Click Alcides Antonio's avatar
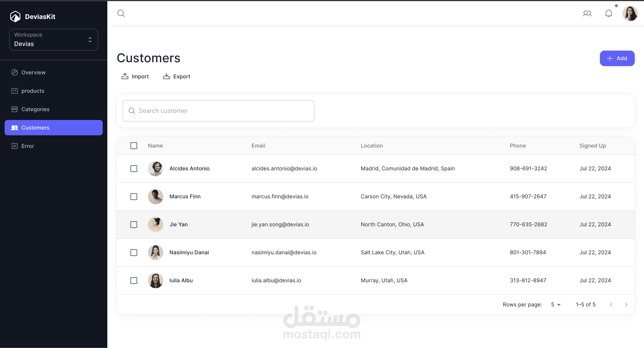 [155, 168]
